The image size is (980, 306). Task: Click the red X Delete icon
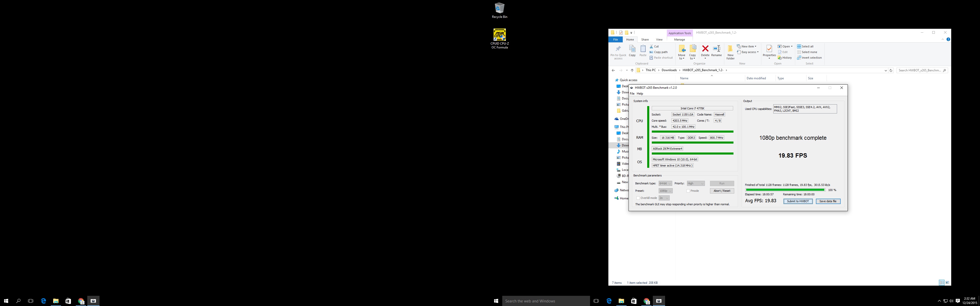point(705,49)
